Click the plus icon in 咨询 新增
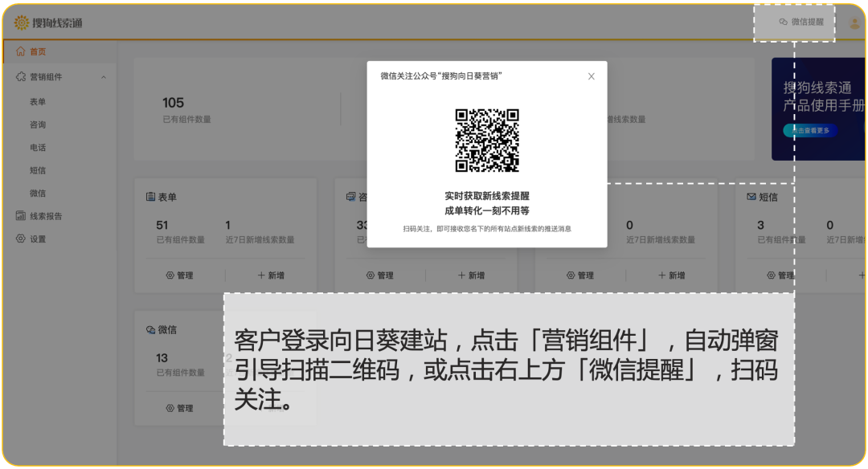The width and height of the screenshot is (868, 469). 461,275
